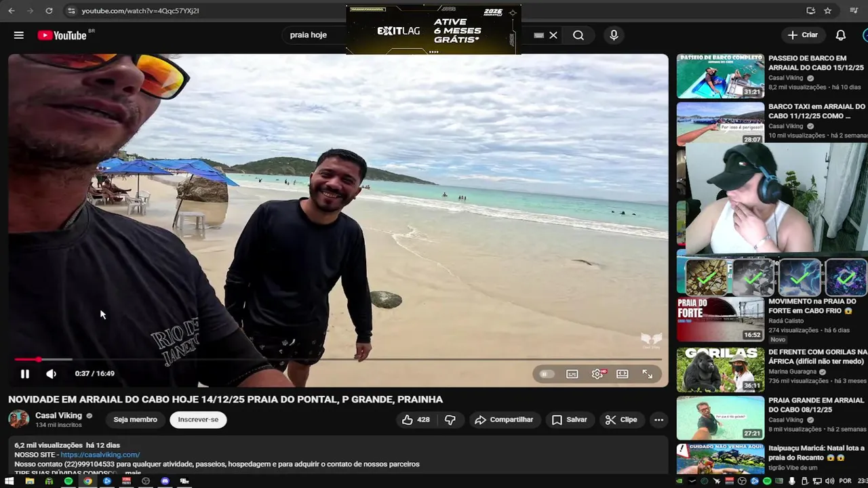The height and width of the screenshot is (488, 868).
Task: Clear the search box with the X
Action: (553, 35)
